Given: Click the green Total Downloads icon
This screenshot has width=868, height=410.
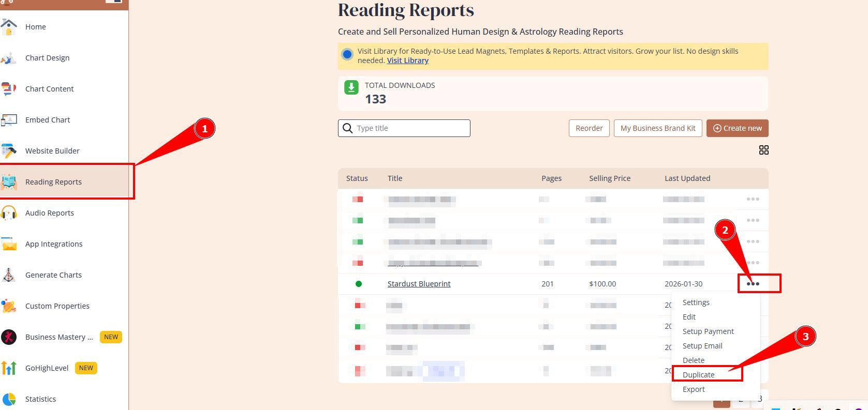Looking at the screenshot, I should click(x=351, y=87).
